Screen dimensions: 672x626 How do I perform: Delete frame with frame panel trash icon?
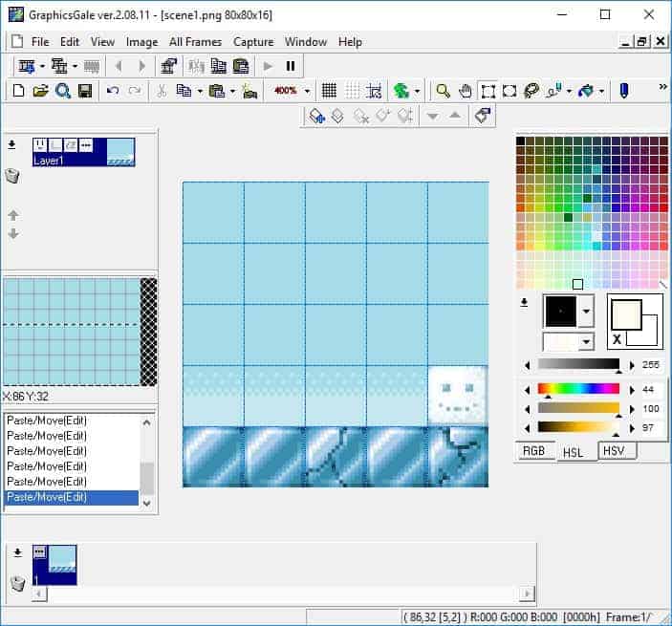pos(17,584)
